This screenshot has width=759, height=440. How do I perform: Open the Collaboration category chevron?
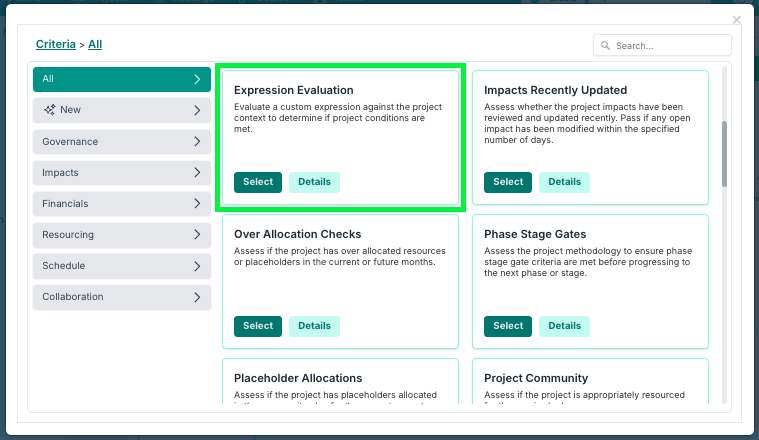coord(197,297)
